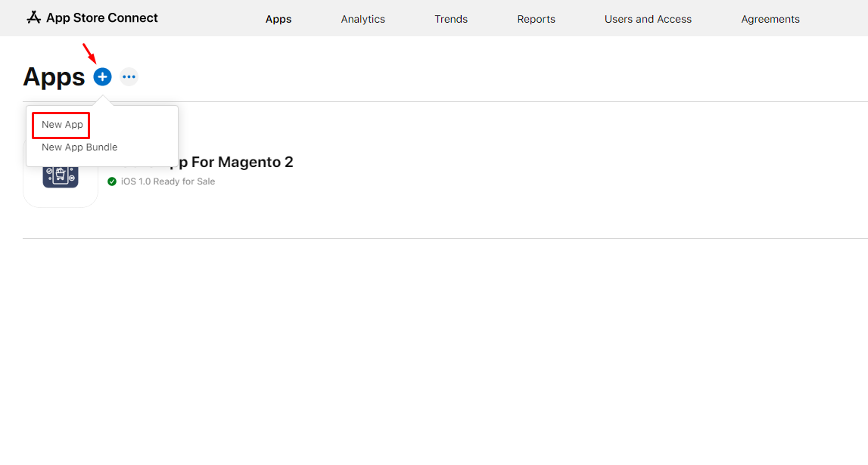Screen dimensions: 868x465
Task: Navigate to Reports
Action: pos(536,19)
